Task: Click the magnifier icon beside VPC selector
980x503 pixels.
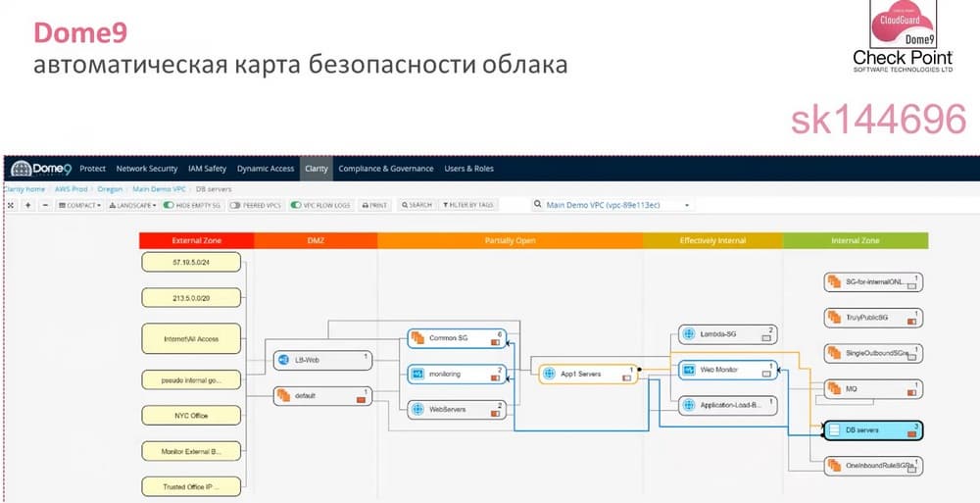Action: pos(537,205)
